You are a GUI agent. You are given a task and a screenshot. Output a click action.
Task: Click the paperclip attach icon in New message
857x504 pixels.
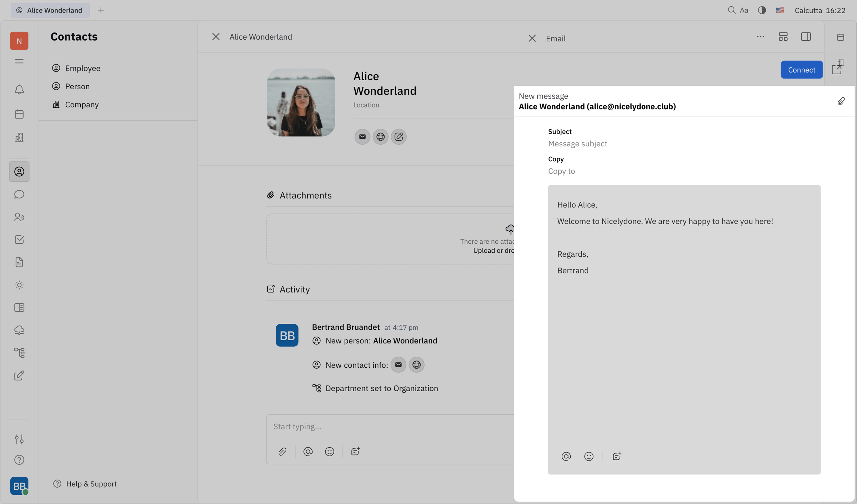(841, 101)
